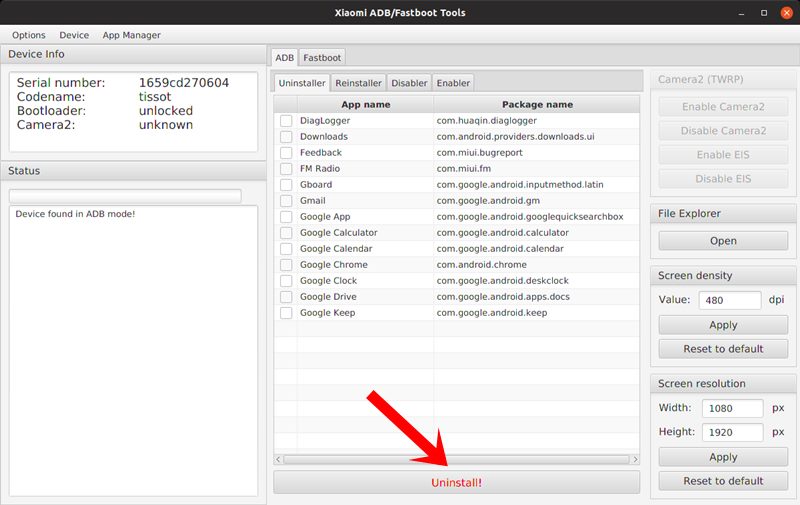Click the Enable Camera2 button
This screenshot has height=505, width=800.
723,107
